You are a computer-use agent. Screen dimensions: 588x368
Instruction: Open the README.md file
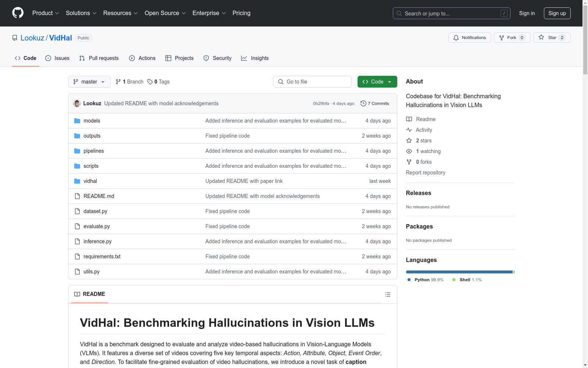tap(99, 196)
